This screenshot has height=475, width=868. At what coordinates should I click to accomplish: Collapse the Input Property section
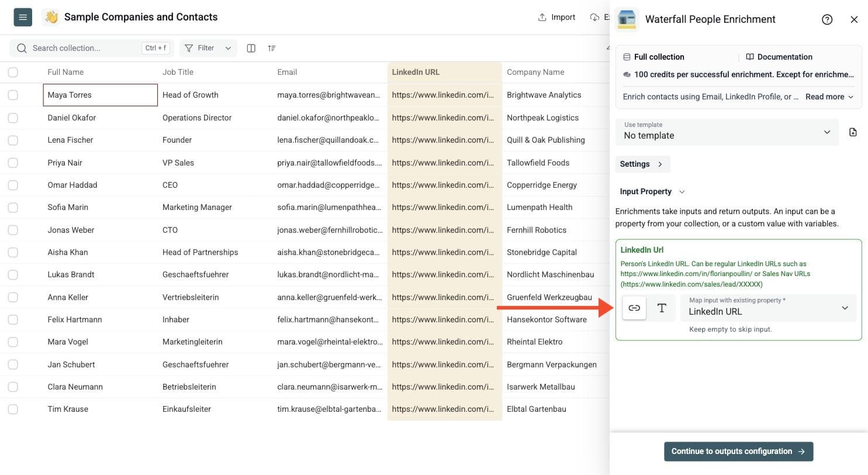[x=652, y=191]
